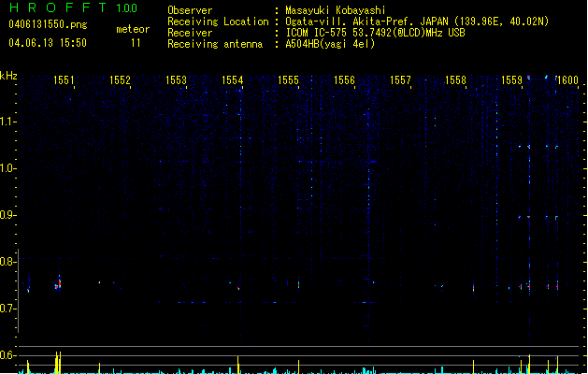Click the 1.1 kHz axis label
The image size is (588, 374).
point(7,122)
